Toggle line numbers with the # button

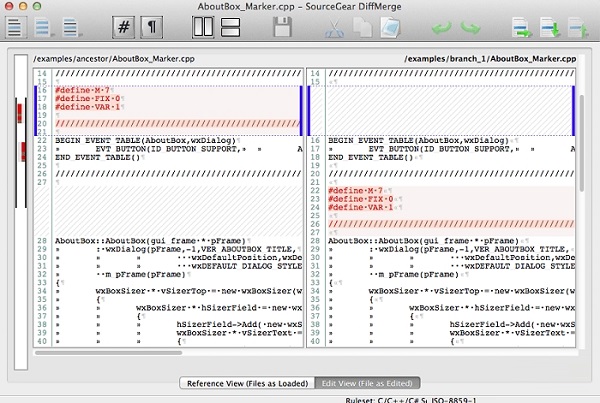(124, 27)
